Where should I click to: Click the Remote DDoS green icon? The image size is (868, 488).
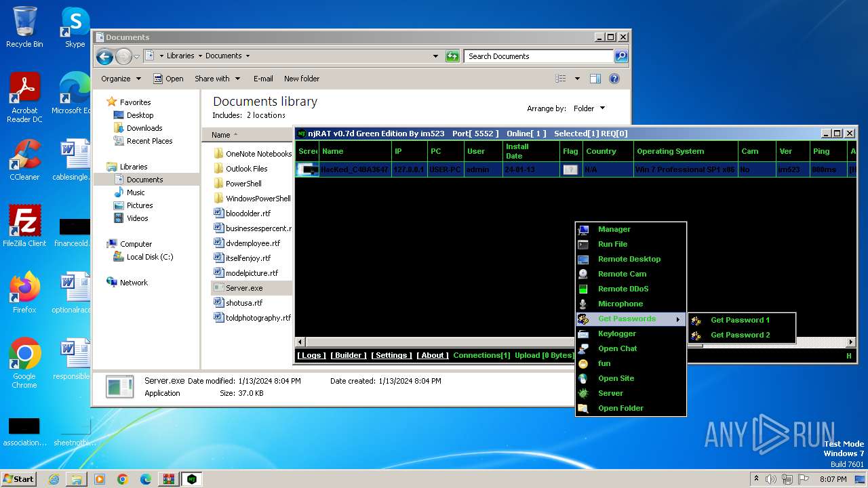pyautogui.click(x=583, y=289)
